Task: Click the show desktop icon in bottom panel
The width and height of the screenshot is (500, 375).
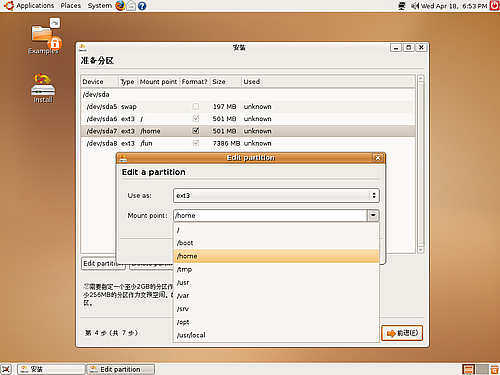Action: [x=6, y=369]
